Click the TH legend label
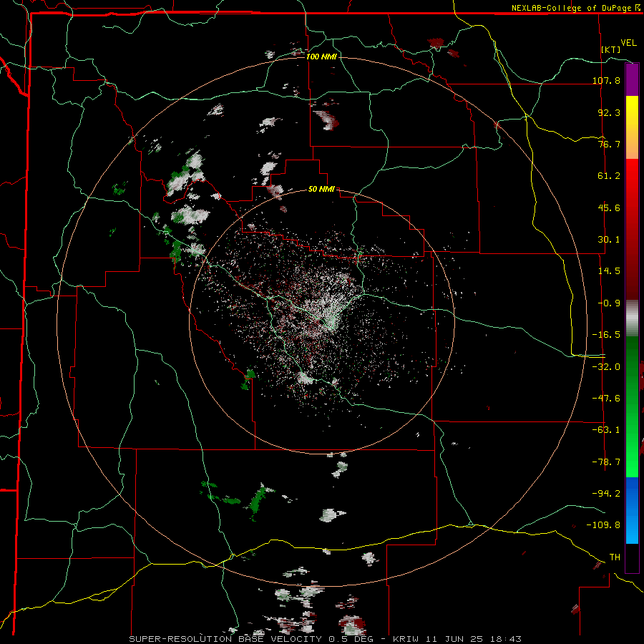Screen dimensions: 644x644 615,557
